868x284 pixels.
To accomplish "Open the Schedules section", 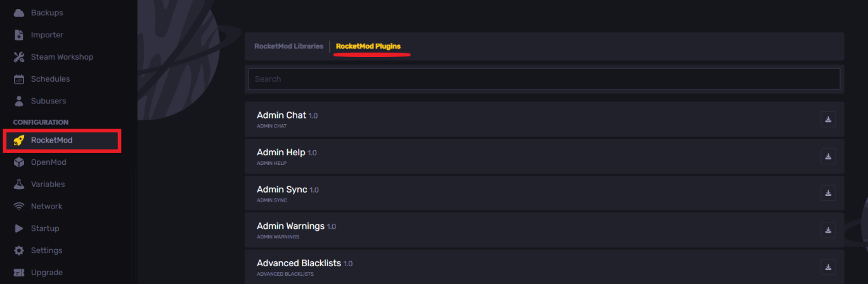I will [x=41, y=79].
